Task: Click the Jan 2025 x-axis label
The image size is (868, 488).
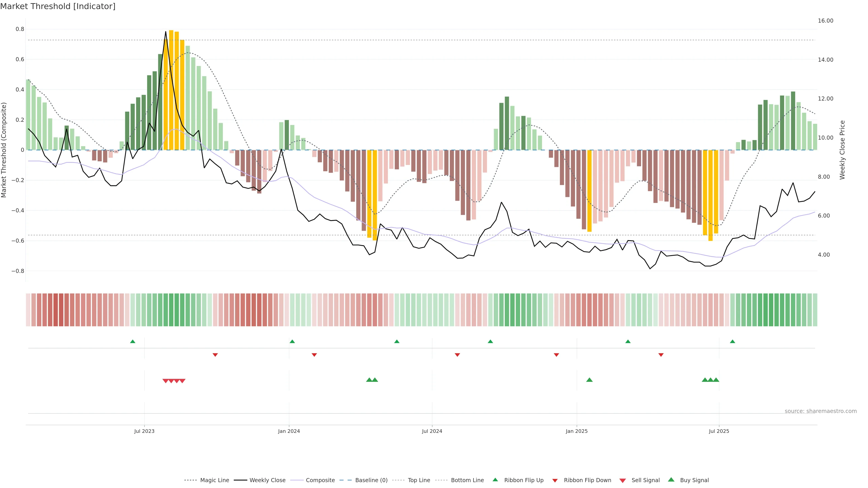Action: pos(577,431)
